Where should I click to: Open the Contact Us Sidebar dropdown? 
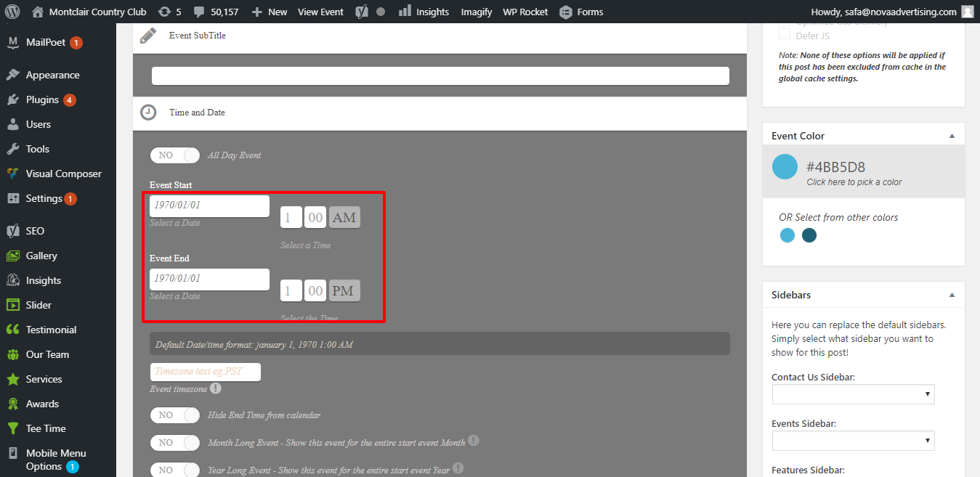pyautogui.click(x=853, y=394)
